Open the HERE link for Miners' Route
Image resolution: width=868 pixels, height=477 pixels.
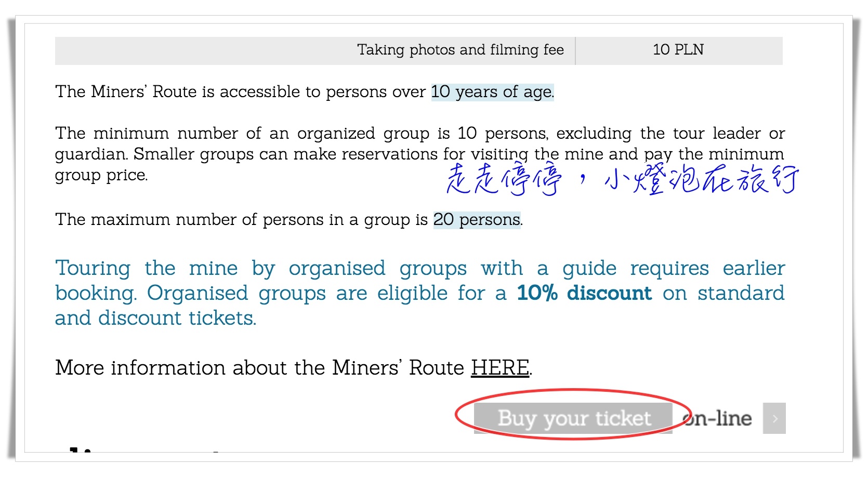tap(500, 367)
